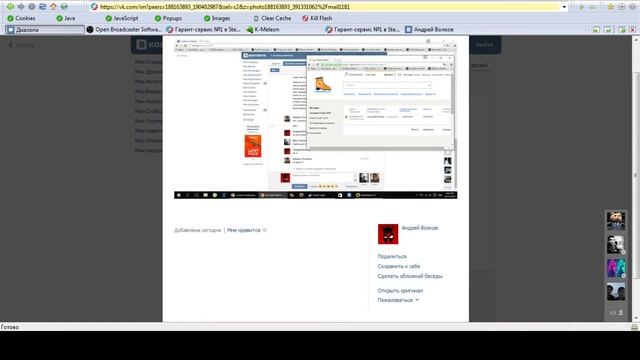This screenshot has width=640, height=360.
Task: Reload the current page
Action: [42, 7]
